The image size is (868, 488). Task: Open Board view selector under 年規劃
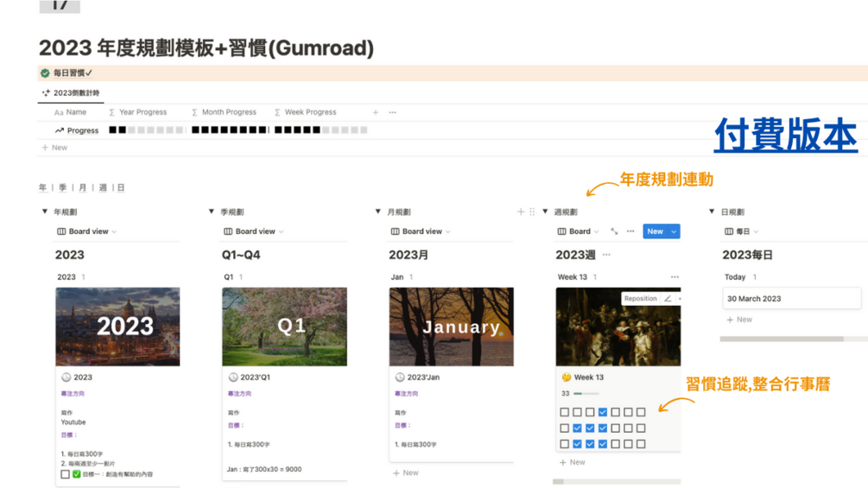point(87,231)
